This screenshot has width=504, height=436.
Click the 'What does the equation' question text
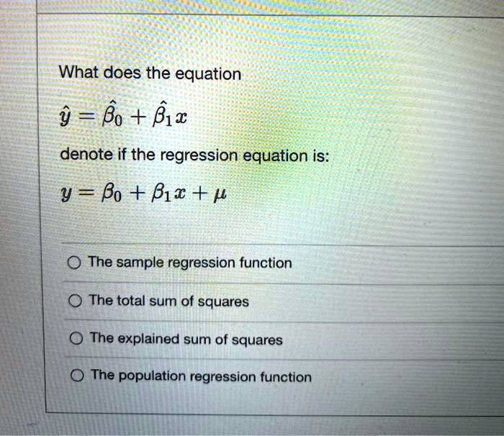coord(150,73)
